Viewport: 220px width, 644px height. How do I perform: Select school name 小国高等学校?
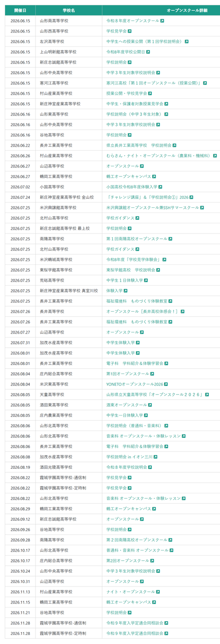[52, 187]
